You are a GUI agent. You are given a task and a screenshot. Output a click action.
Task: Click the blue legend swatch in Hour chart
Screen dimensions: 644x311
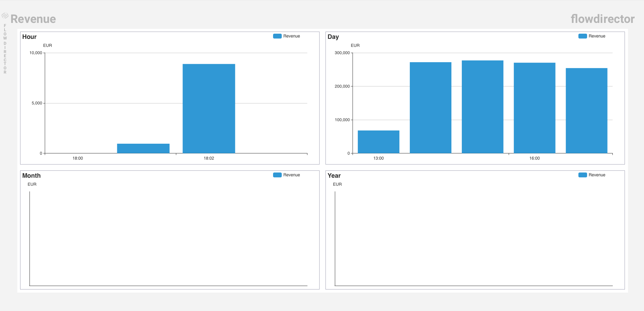pos(277,36)
